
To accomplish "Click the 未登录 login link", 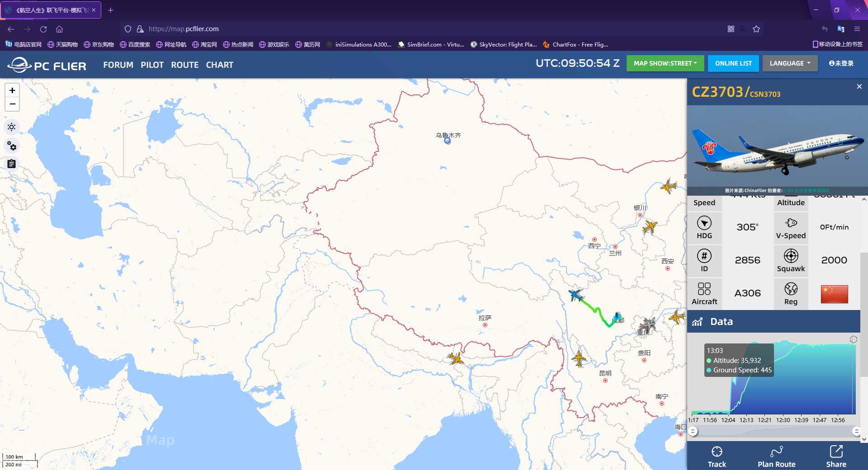I will pos(841,63).
